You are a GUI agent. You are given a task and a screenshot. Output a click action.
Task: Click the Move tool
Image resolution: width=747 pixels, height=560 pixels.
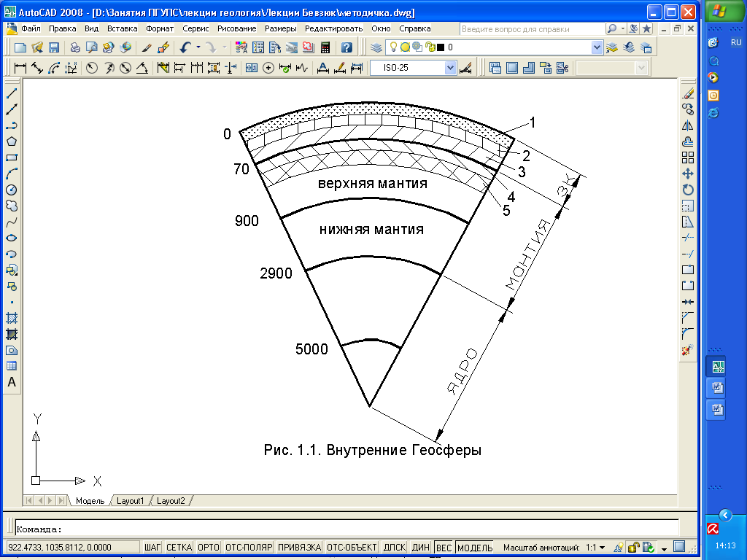687,174
